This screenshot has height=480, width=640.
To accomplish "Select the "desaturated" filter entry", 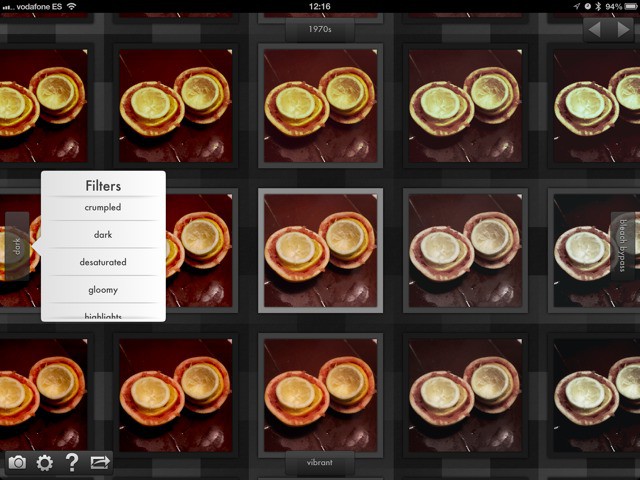I will coord(103,262).
